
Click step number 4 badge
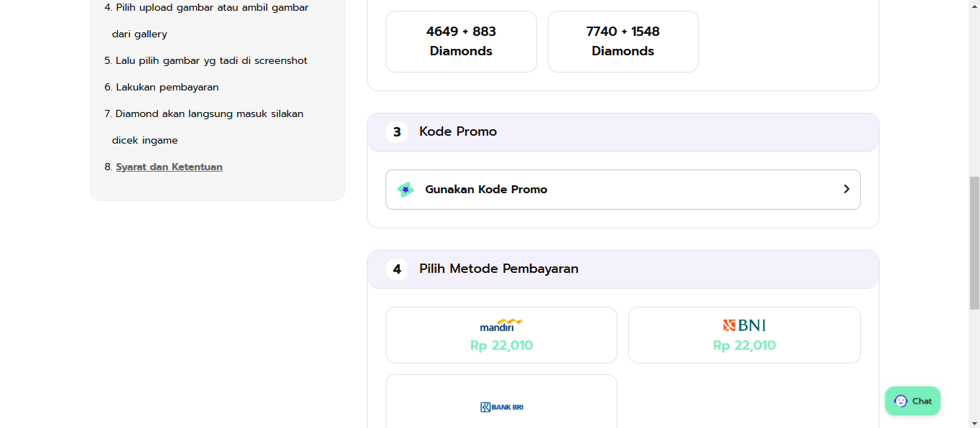pyautogui.click(x=397, y=269)
